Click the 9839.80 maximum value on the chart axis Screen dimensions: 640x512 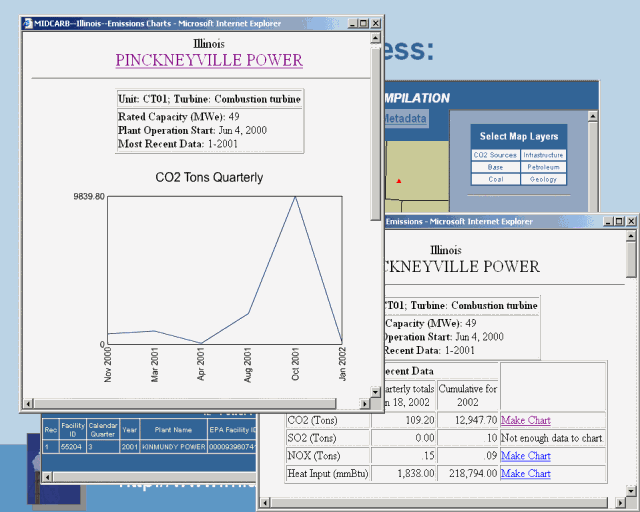[x=89, y=197]
